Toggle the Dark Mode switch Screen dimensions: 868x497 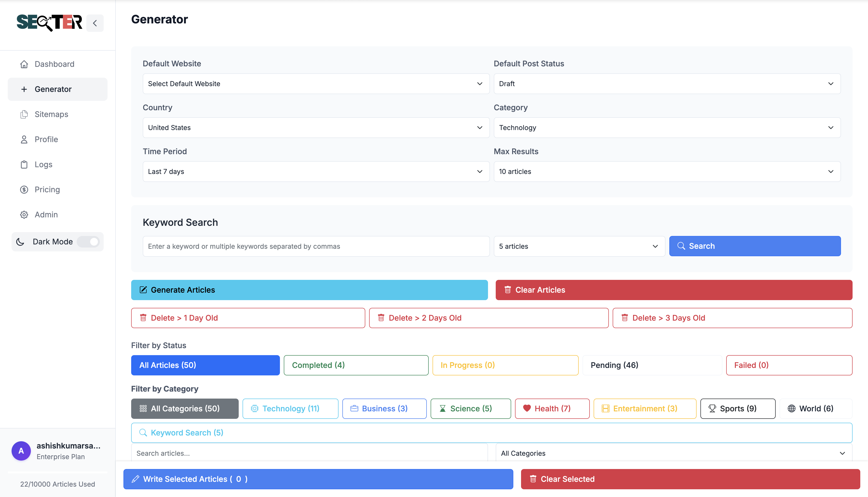[89, 242]
